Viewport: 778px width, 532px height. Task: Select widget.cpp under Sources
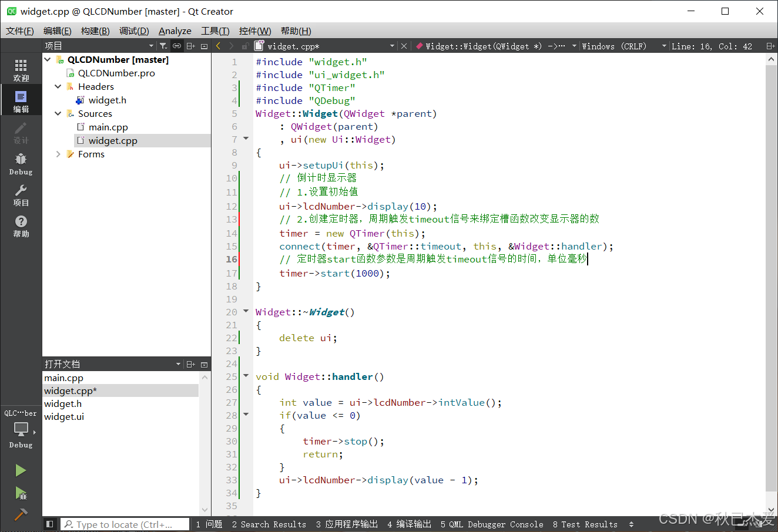point(113,140)
